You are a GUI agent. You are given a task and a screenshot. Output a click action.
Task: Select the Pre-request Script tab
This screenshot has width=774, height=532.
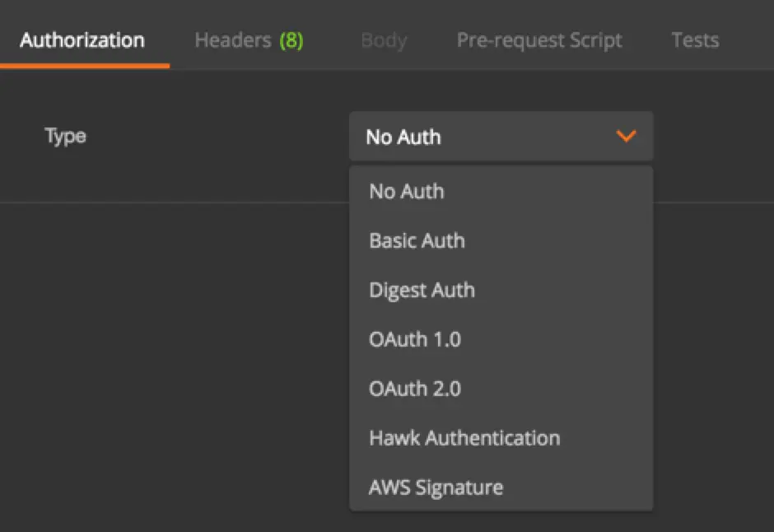click(x=539, y=39)
